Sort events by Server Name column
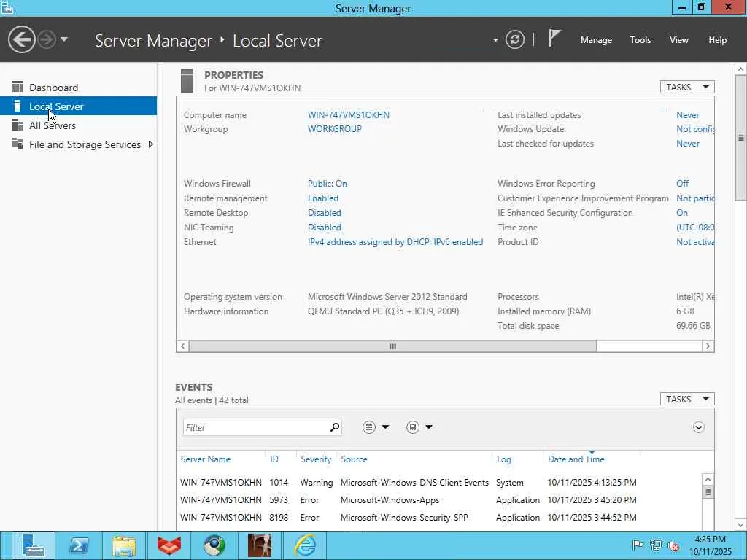Viewport: 747px width, 560px height. (x=205, y=459)
